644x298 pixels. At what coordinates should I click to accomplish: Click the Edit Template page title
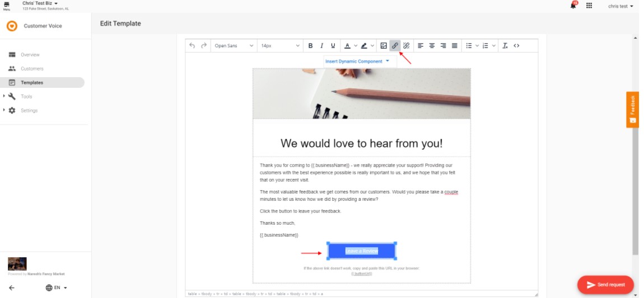(x=120, y=23)
